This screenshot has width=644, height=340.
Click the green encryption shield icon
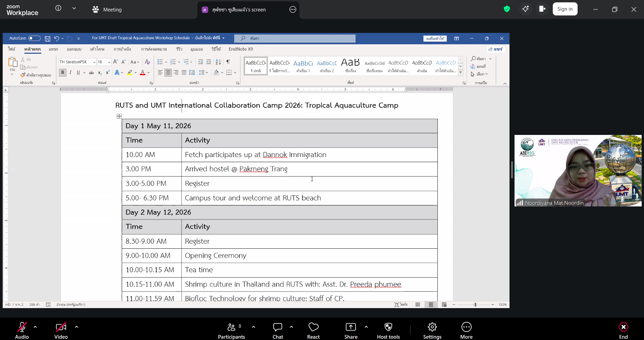pyautogui.click(x=507, y=9)
